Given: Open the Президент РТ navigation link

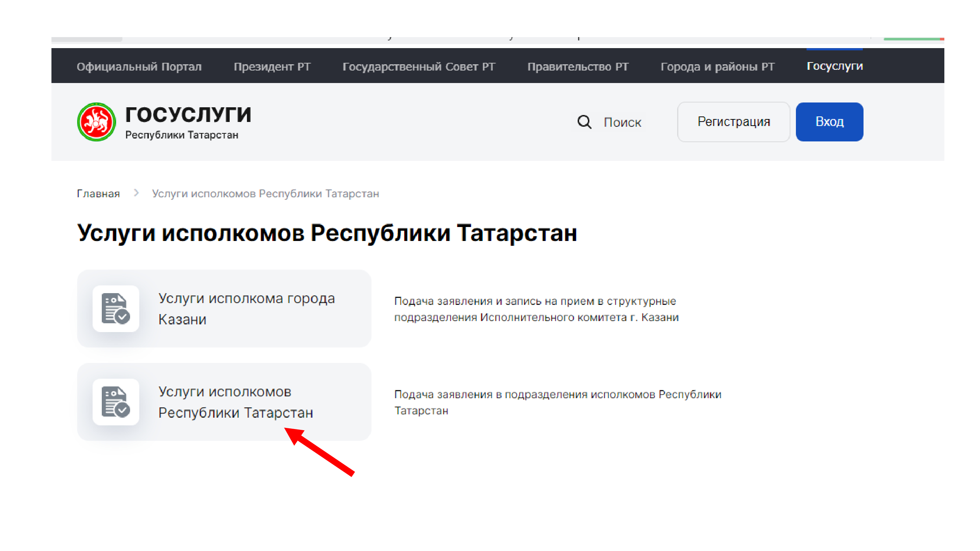Looking at the screenshot, I should (x=272, y=66).
